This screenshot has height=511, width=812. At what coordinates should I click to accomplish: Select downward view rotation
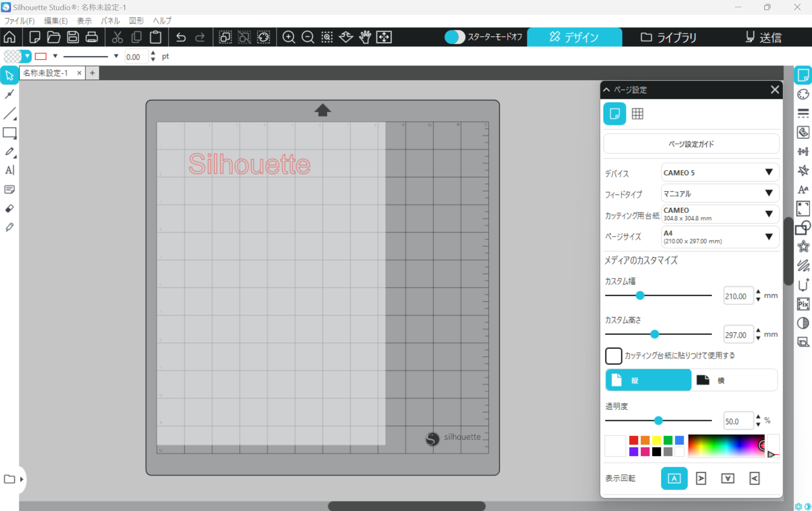[x=728, y=478]
